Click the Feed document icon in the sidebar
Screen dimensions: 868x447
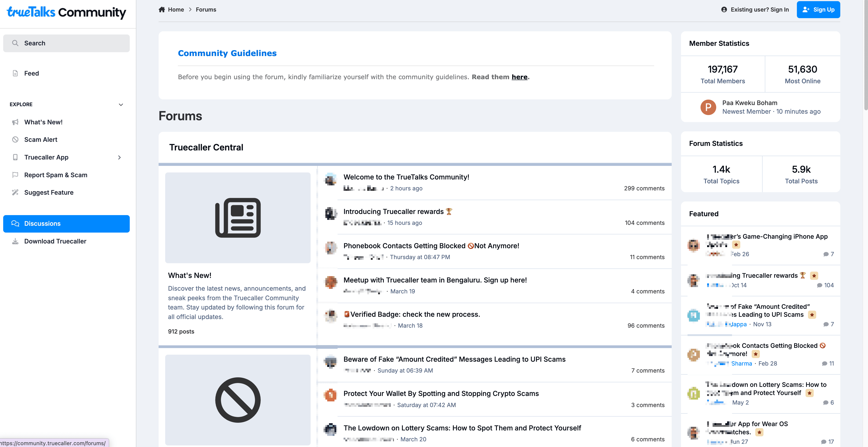(x=15, y=73)
